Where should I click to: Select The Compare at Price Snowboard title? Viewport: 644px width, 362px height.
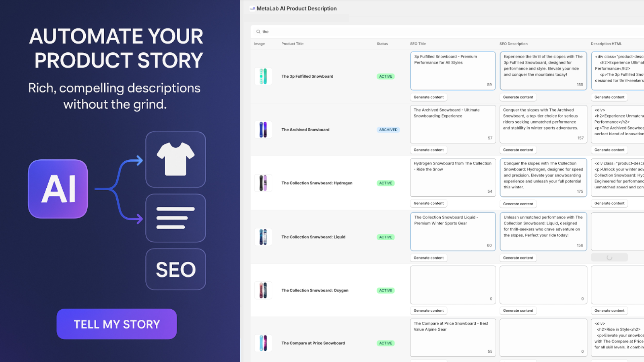(x=313, y=343)
